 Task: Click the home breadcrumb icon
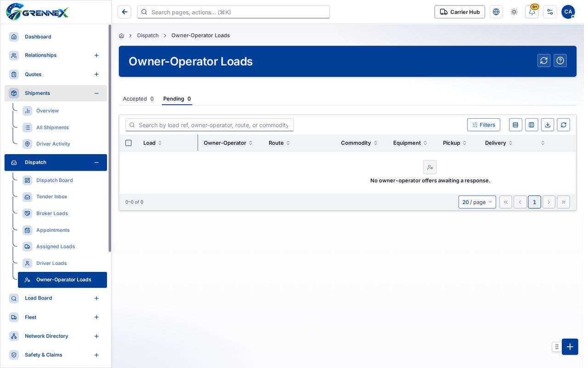click(121, 35)
